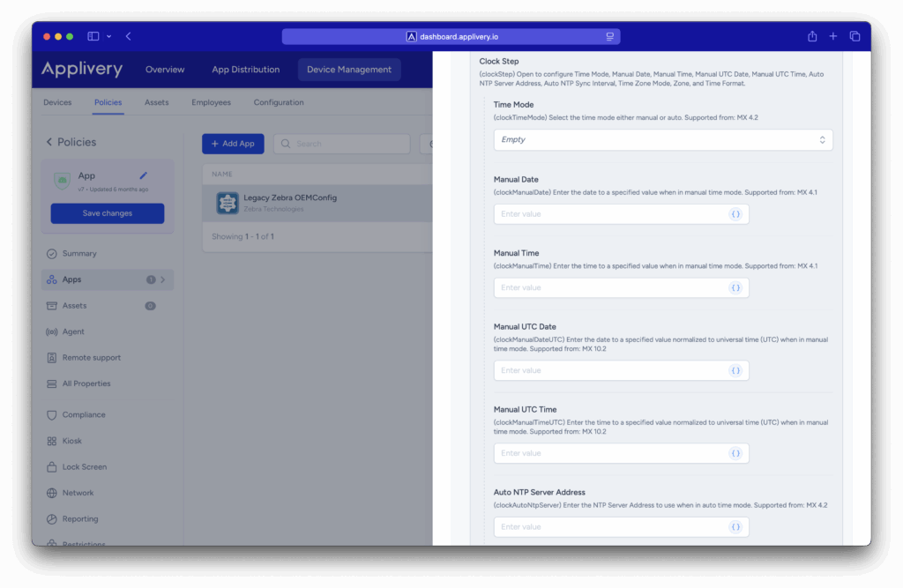Open the Time Mode dropdown
Image resolution: width=903 pixels, height=588 pixels.
[662, 139]
